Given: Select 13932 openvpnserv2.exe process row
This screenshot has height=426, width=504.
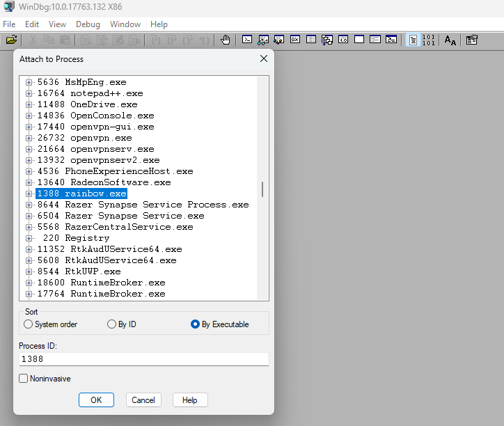Looking at the screenshot, I should point(99,160).
